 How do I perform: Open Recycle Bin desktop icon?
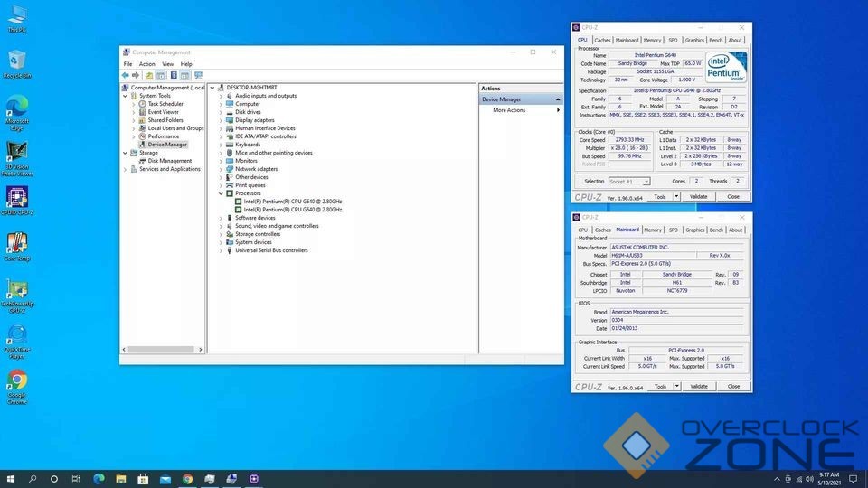[17, 64]
